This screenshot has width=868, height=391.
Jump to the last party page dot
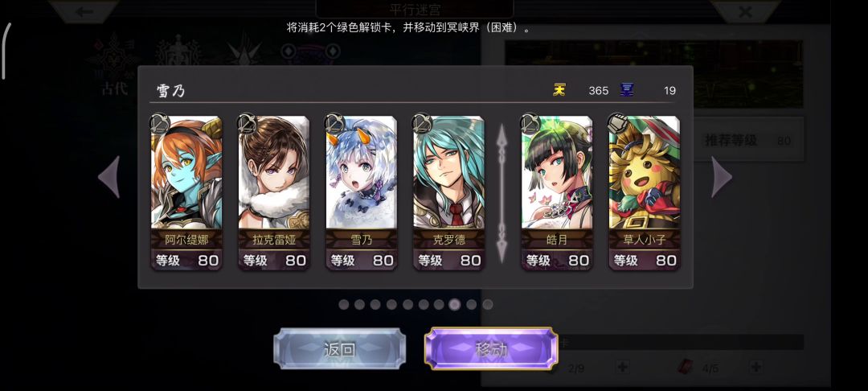coord(488,305)
